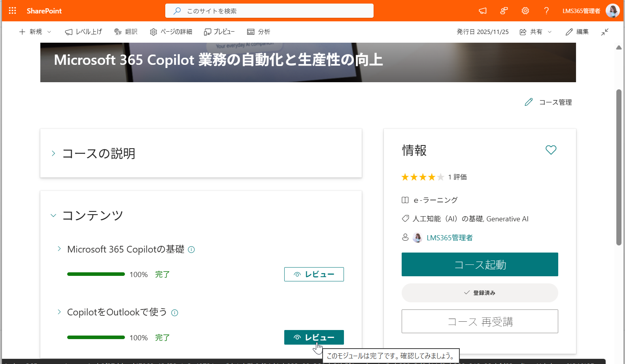Click the instructor person icon
Image resolution: width=625 pixels, height=364 pixels.
coord(405,237)
